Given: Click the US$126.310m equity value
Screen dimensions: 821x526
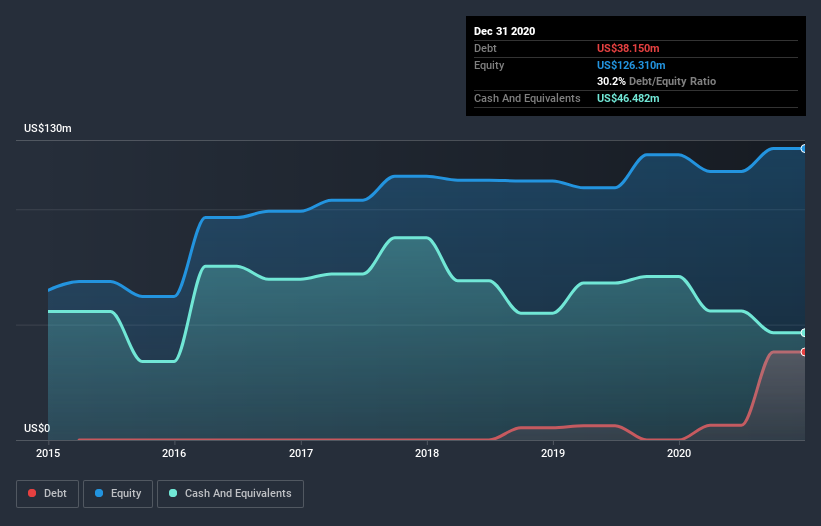Looking at the screenshot, I should pos(631,65).
